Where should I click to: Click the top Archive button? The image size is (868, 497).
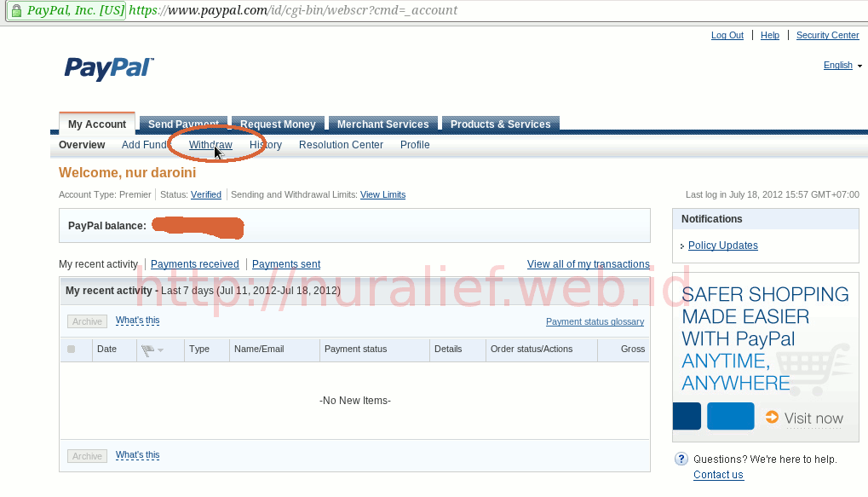point(88,321)
